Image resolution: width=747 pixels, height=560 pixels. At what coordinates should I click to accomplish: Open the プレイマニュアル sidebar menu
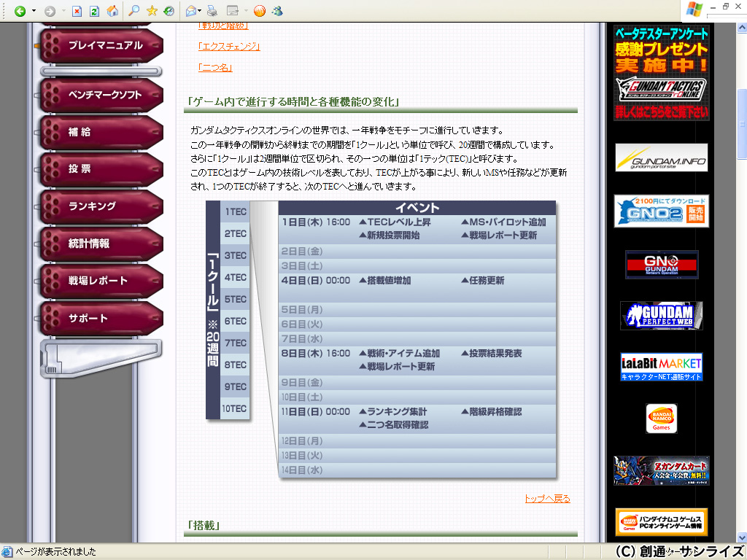pyautogui.click(x=101, y=46)
